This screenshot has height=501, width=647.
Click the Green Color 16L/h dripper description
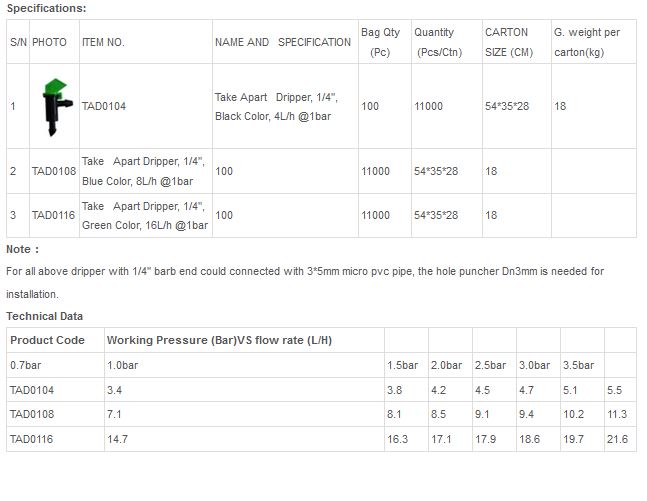coord(144,215)
